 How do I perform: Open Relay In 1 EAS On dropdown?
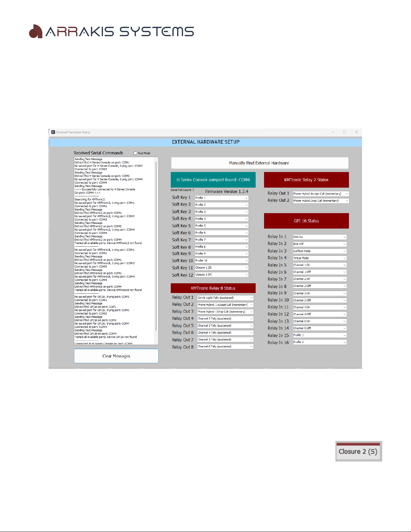[x=319, y=237]
